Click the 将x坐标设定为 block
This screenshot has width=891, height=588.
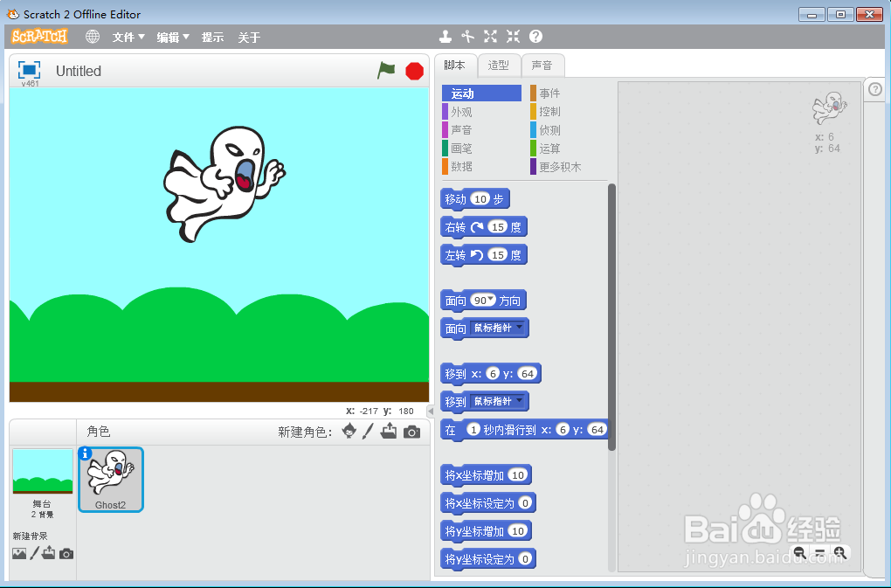(x=488, y=502)
